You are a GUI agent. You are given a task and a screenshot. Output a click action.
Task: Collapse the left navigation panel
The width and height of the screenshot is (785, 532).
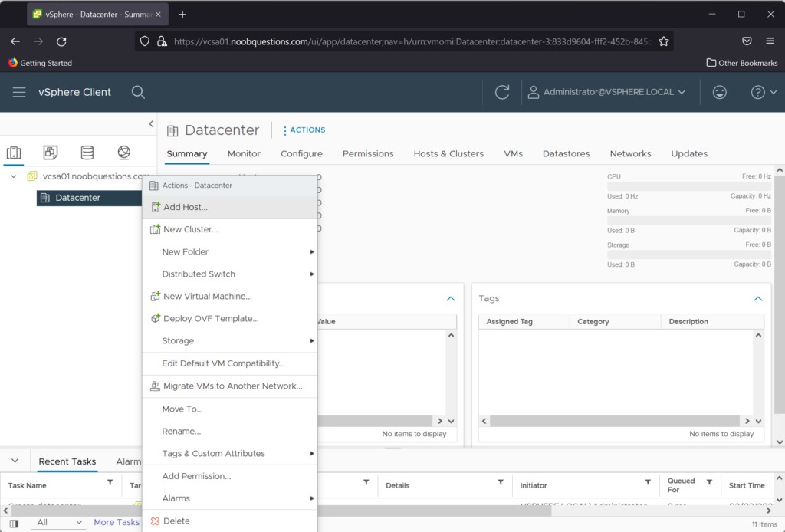click(x=151, y=123)
